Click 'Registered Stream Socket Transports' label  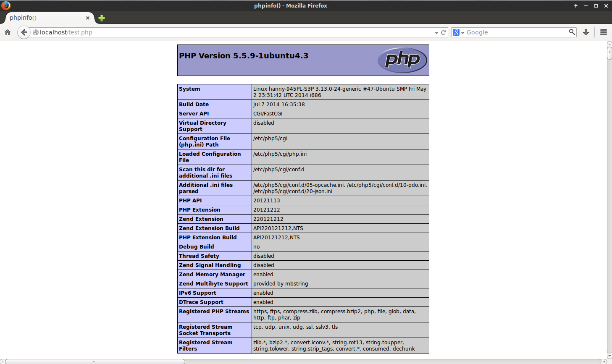(205, 330)
